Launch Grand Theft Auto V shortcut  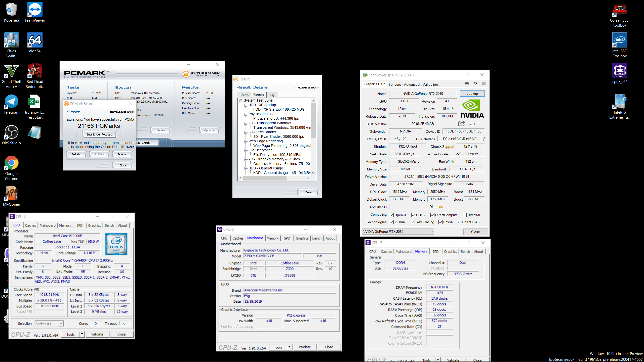tap(11, 76)
